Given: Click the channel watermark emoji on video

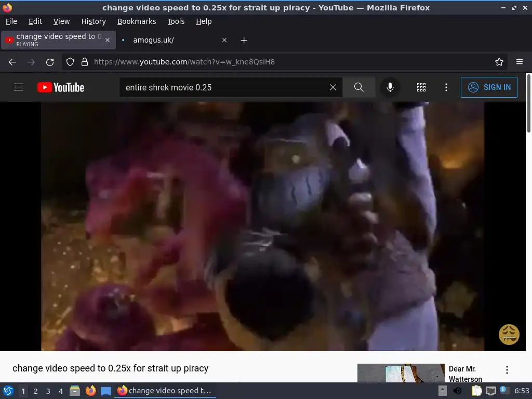Looking at the screenshot, I should click(x=509, y=334).
